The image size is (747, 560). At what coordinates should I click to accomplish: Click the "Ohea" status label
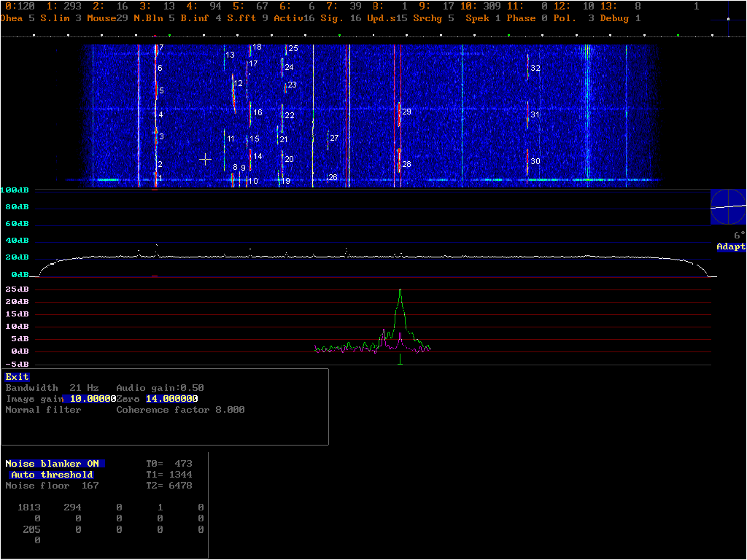pyautogui.click(x=12, y=18)
